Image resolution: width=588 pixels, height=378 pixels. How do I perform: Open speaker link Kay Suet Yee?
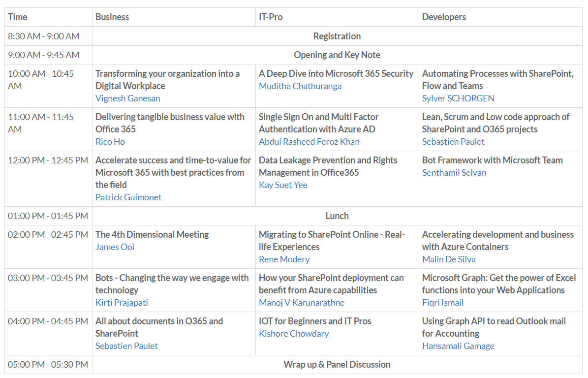pos(283,185)
